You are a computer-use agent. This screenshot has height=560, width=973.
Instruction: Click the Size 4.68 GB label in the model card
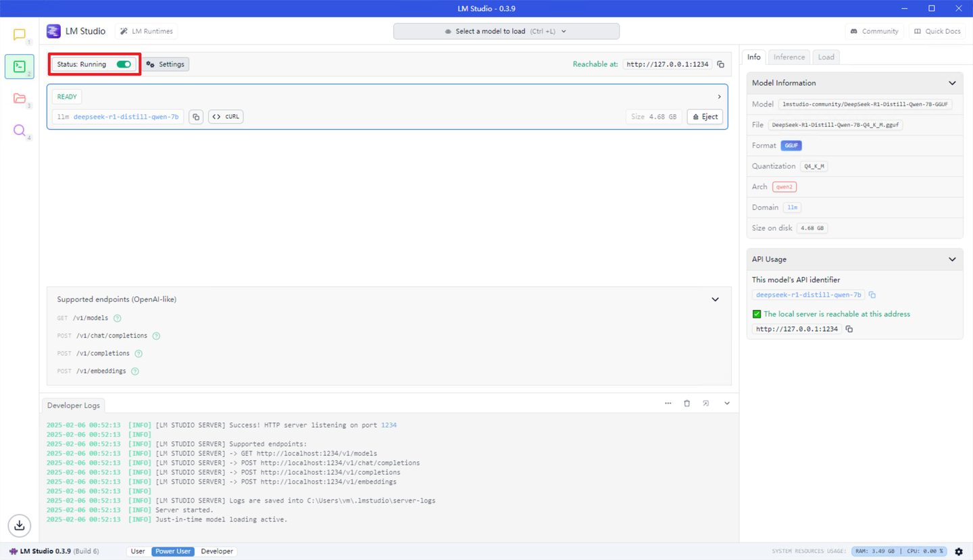[x=653, y=117]
